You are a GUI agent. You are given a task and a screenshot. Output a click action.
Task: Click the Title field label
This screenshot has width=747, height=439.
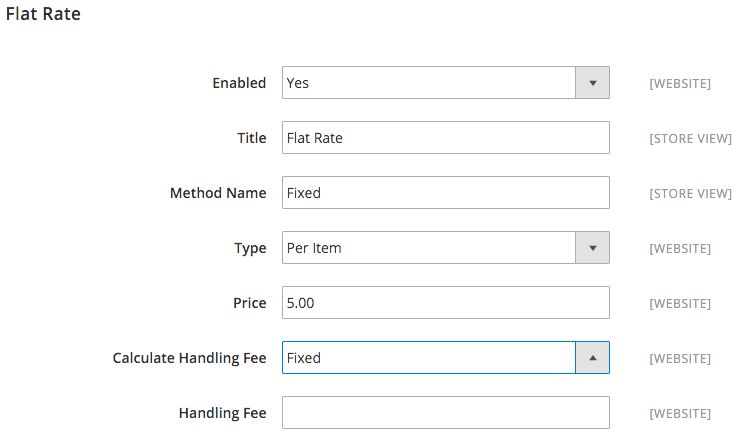coord(252,138)
